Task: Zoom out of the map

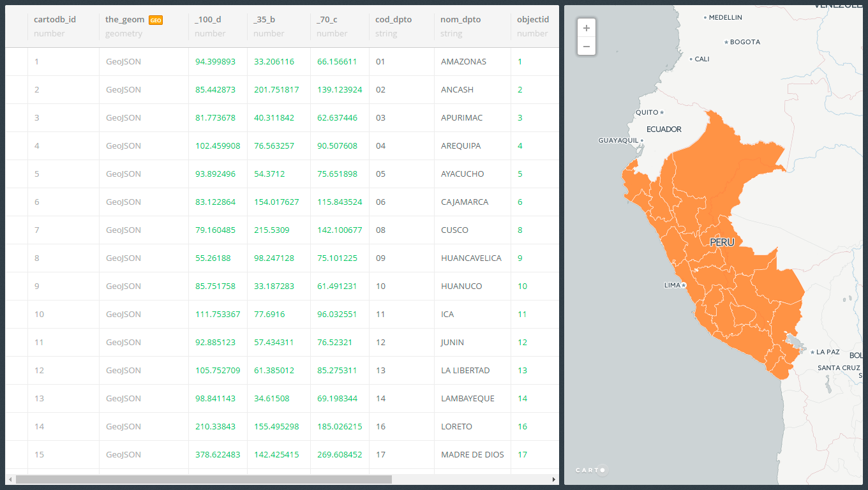Action: 586,46
